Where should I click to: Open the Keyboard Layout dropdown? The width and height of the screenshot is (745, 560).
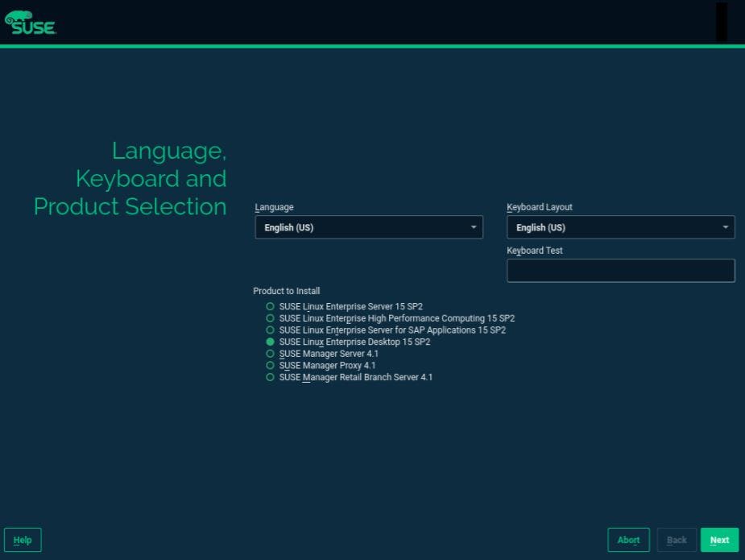[620, 227]
